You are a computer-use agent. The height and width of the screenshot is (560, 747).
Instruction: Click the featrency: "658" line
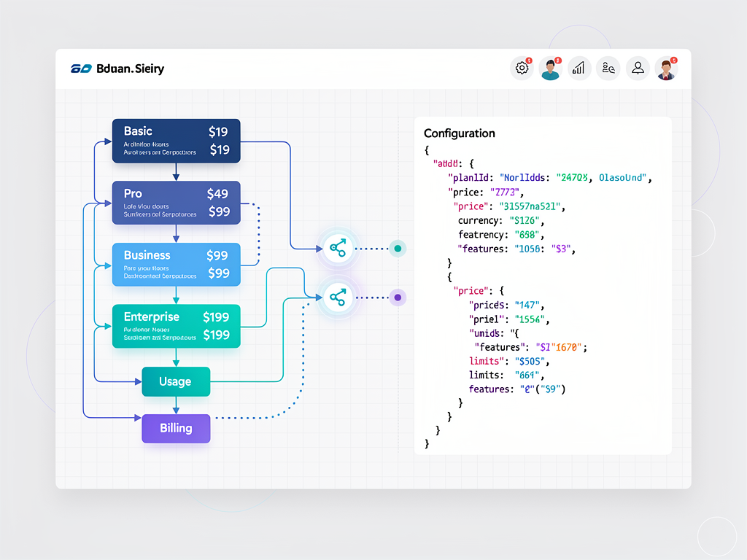click(x=500, y=235)
